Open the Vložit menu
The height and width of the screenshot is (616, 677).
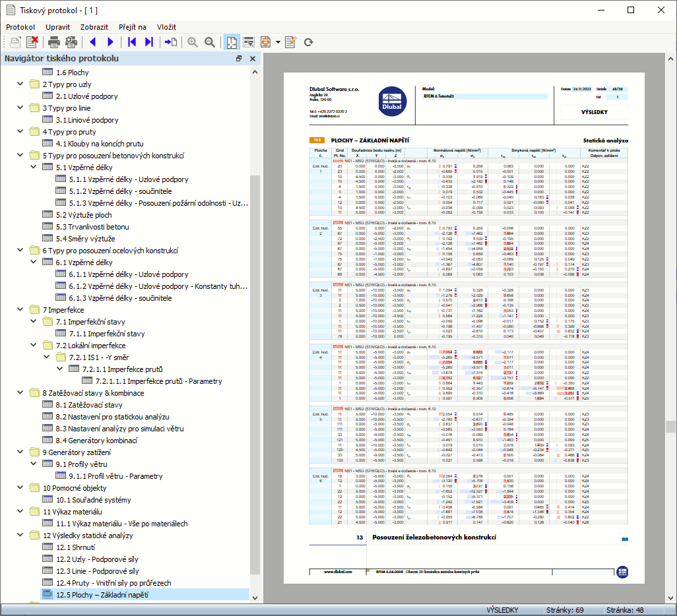point(167,27)
